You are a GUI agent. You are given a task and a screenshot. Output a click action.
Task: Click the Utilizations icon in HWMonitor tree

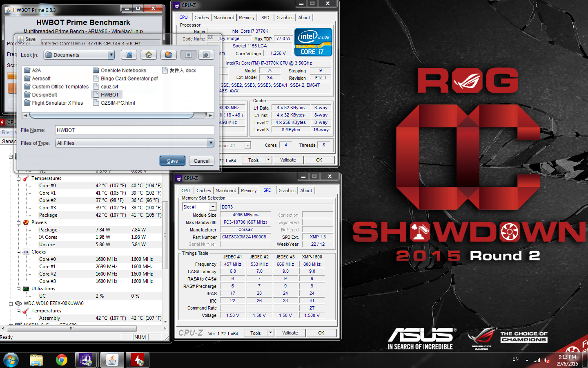(x=26, y=289)
